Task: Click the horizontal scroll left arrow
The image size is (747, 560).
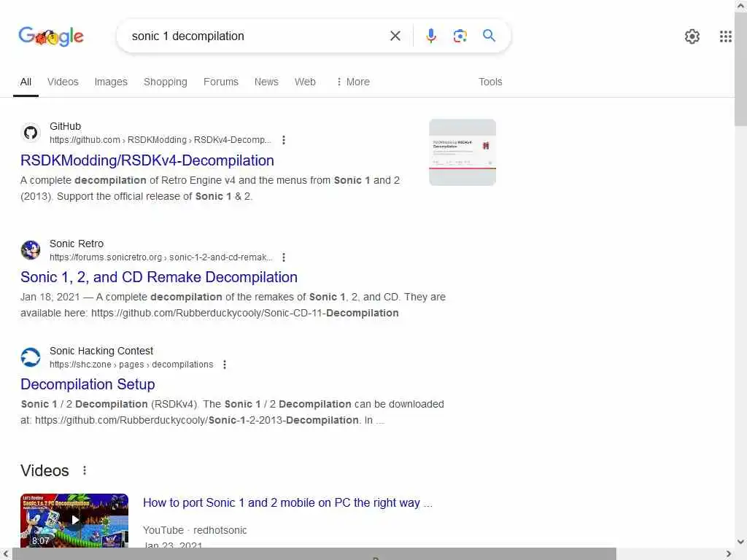Action: (6, 554)
